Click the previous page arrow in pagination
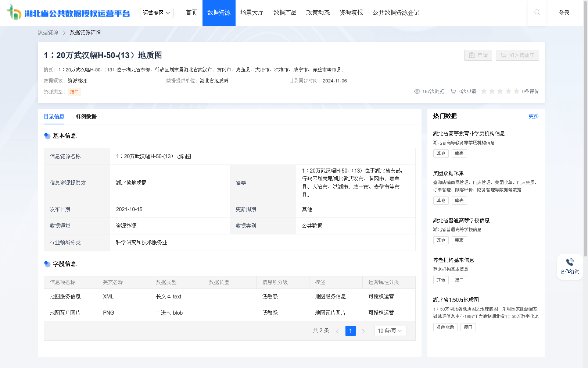 (x=338, y=331)
